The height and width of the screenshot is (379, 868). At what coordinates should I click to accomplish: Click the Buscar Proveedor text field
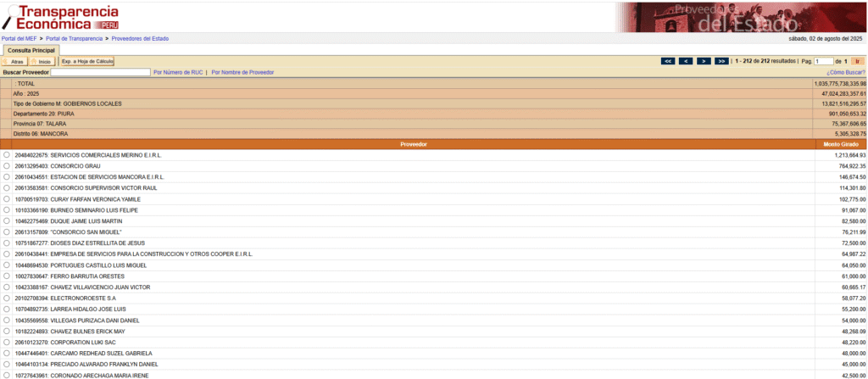pos(100,73)
